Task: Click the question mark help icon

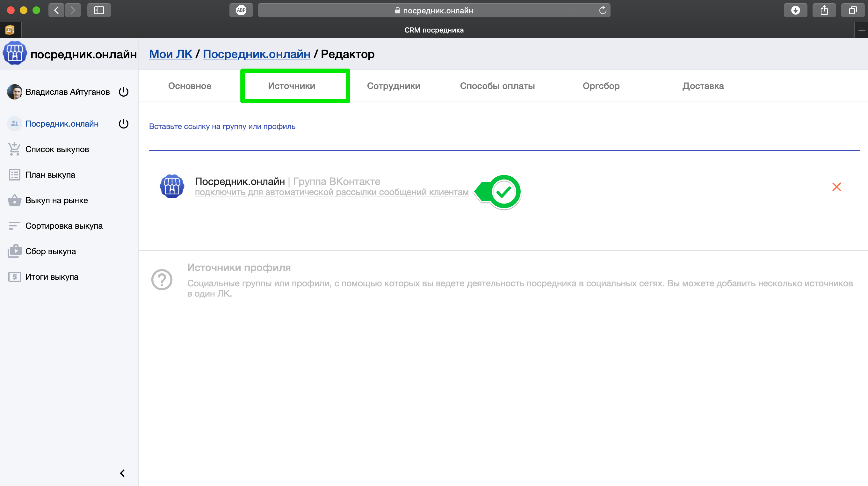Action: [162, 280]
